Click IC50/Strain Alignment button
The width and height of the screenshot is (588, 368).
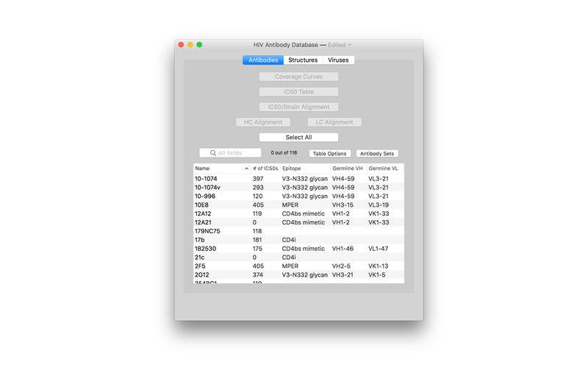(x=298, y=107)
